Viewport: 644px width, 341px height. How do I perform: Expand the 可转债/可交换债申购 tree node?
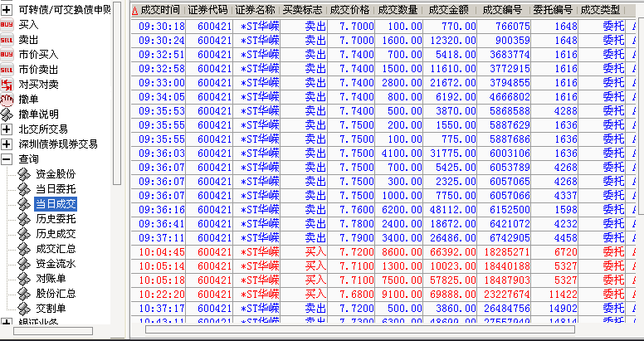point(7,10)
